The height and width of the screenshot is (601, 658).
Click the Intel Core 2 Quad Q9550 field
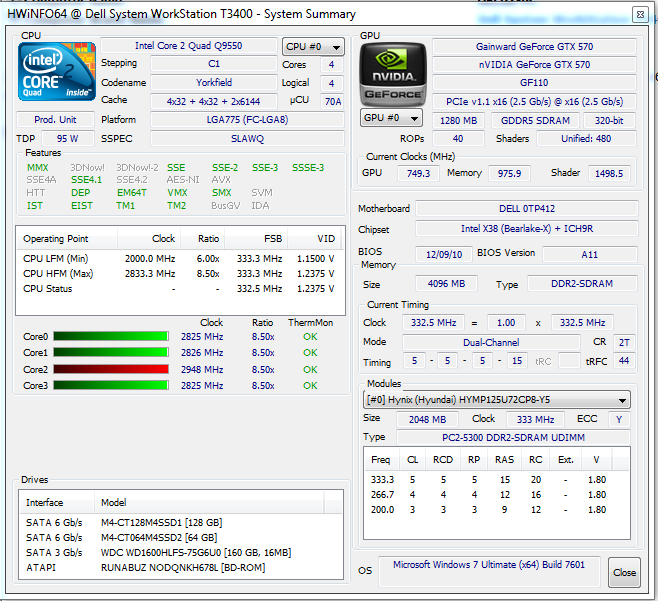pos(189,46)
